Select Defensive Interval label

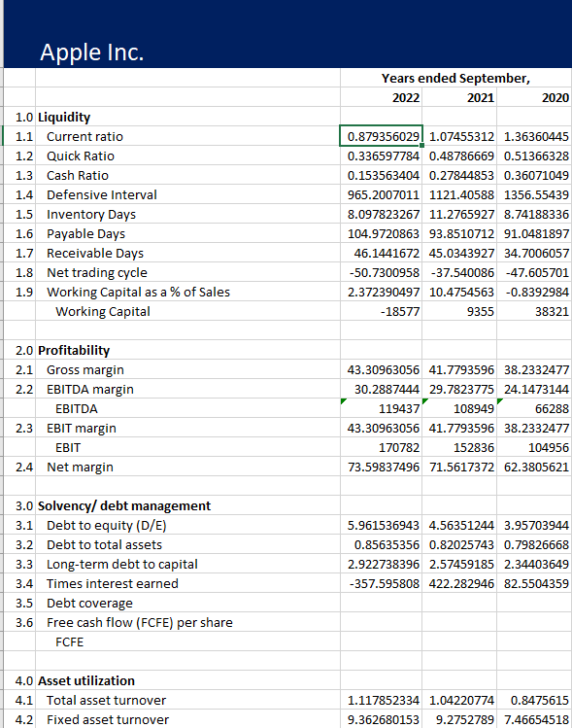(x=102, y=195)
